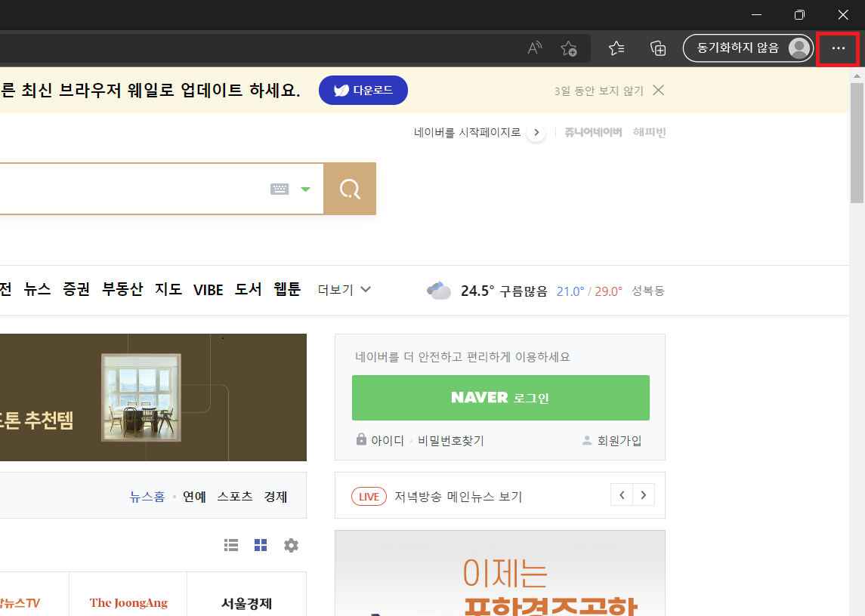Screen dimensions: 865x616
Task: Open the 부동산 menu
Action: click(x=122, y=290)
